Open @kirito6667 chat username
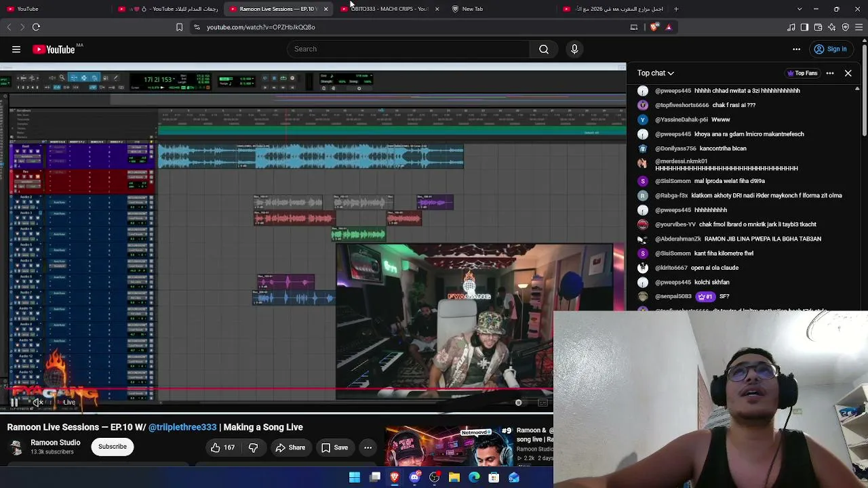This screenshot has height=488, width=868. pyautogui.click(x=671, y=268)
